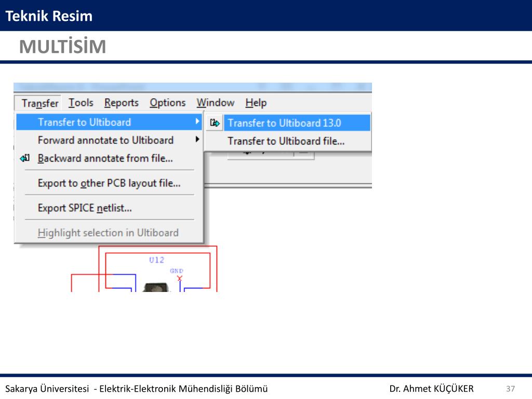Expand the Transfer to Ultiboard submenu arrow

coord(197,121)
